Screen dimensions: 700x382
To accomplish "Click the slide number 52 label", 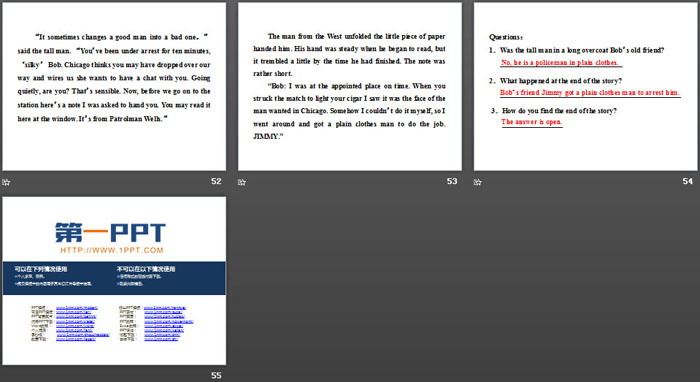I will [216, 181].
